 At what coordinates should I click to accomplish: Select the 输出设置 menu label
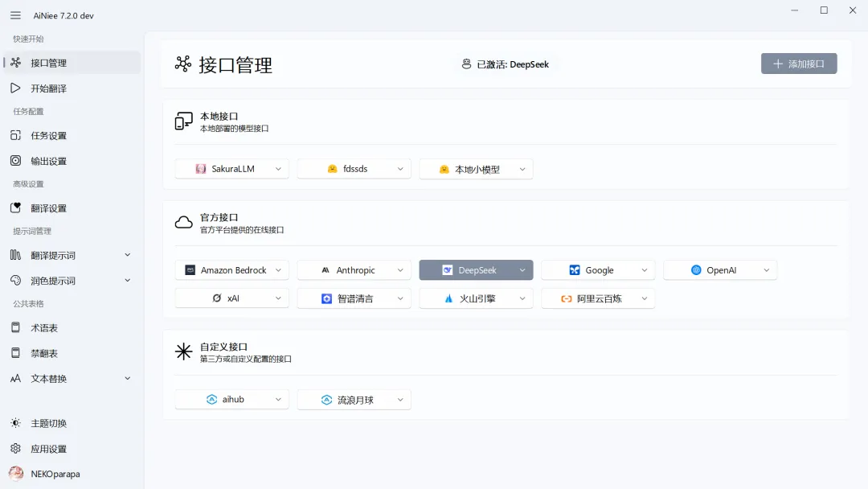pos(49,161)
